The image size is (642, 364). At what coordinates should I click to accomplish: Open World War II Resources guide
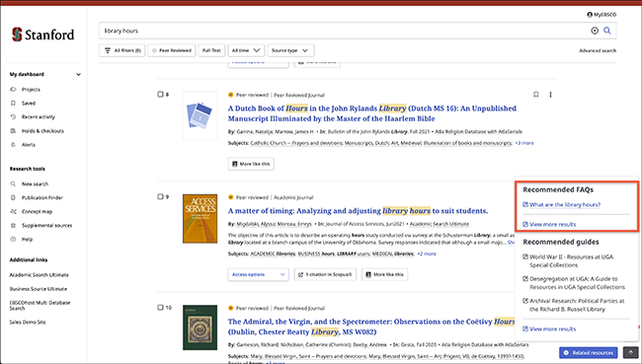571,261
